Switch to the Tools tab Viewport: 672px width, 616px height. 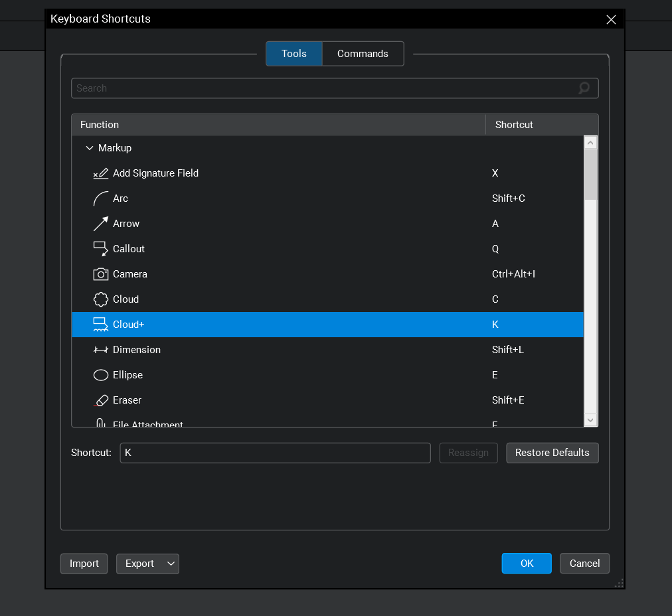tap(294, 54)
